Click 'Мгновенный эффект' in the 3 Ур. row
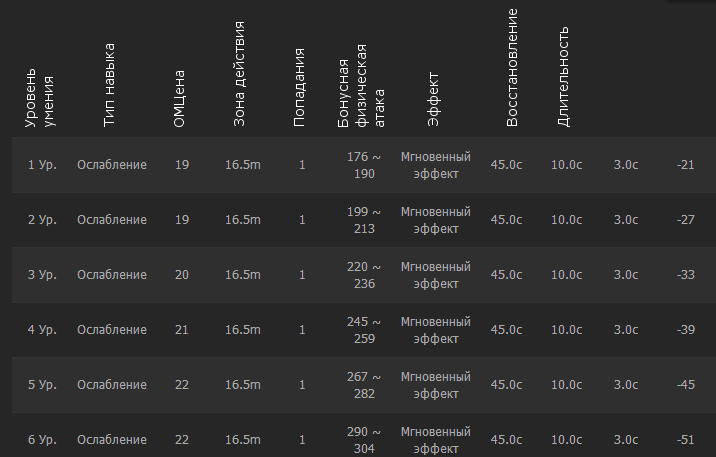The height and width of the screenshot is (457, 716). (435, 275)
